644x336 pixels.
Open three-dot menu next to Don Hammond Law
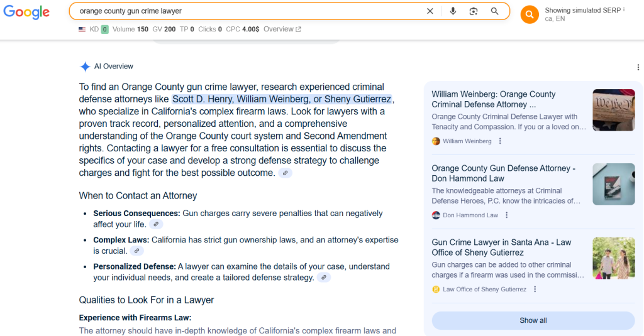pos(506,215)
